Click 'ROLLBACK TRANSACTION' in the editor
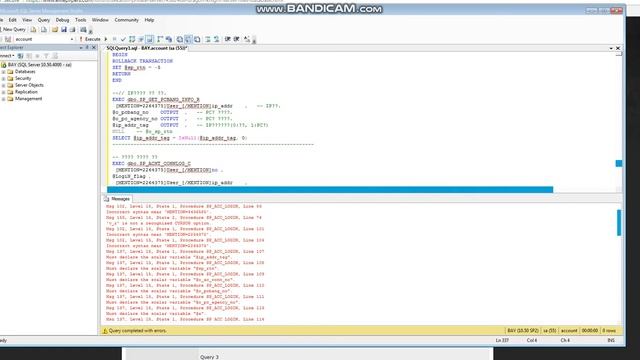The image size is (640, 360). [x=142, y=61]
